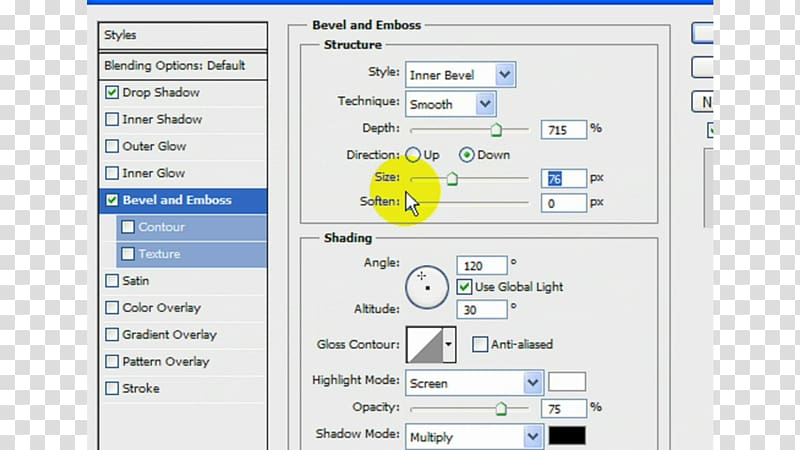The image size is (800, 450).
Task: Click the Opacity field showing 75
Action: [x=563, y=409]
